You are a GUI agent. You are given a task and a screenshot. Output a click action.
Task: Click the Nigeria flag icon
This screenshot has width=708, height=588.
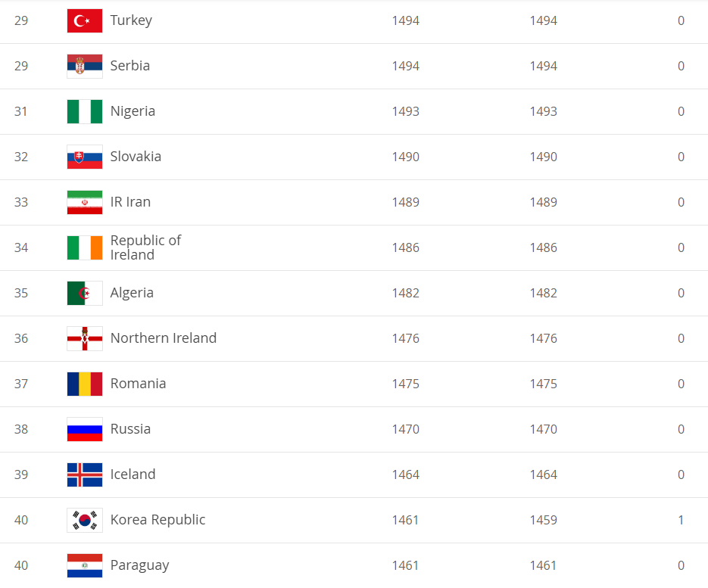(84, 111)
